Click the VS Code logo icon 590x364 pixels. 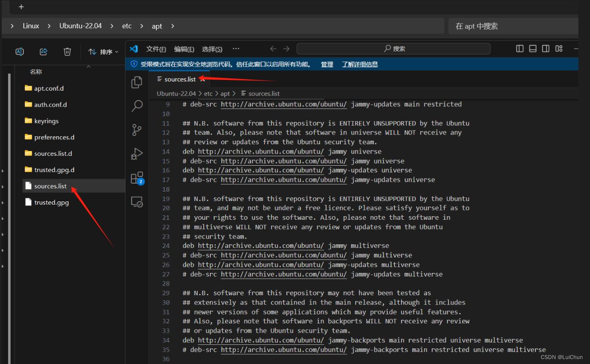134,49
